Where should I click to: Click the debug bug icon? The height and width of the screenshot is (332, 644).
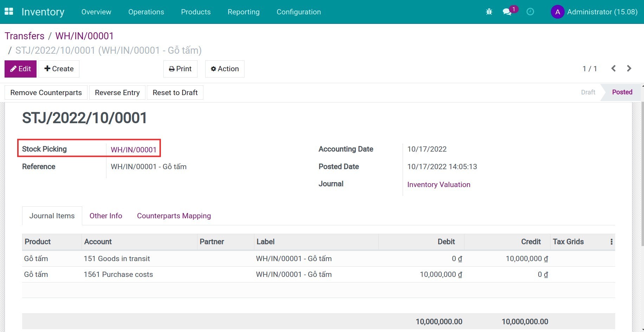(x=489, y=12)
